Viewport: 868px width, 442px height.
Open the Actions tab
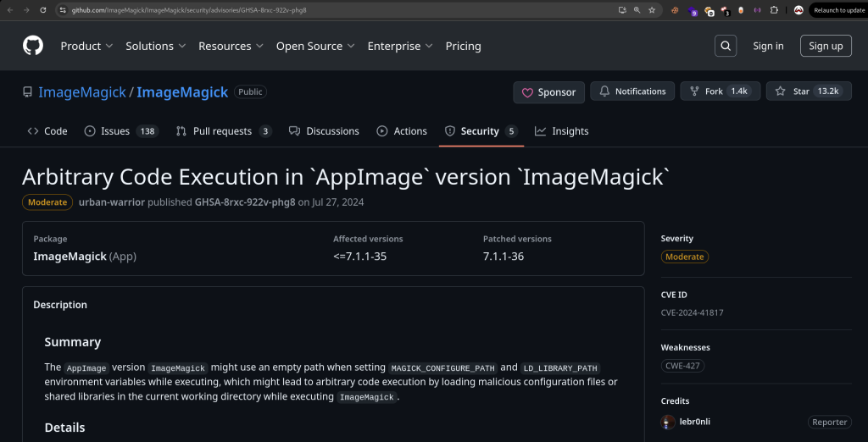coord(402,131)
